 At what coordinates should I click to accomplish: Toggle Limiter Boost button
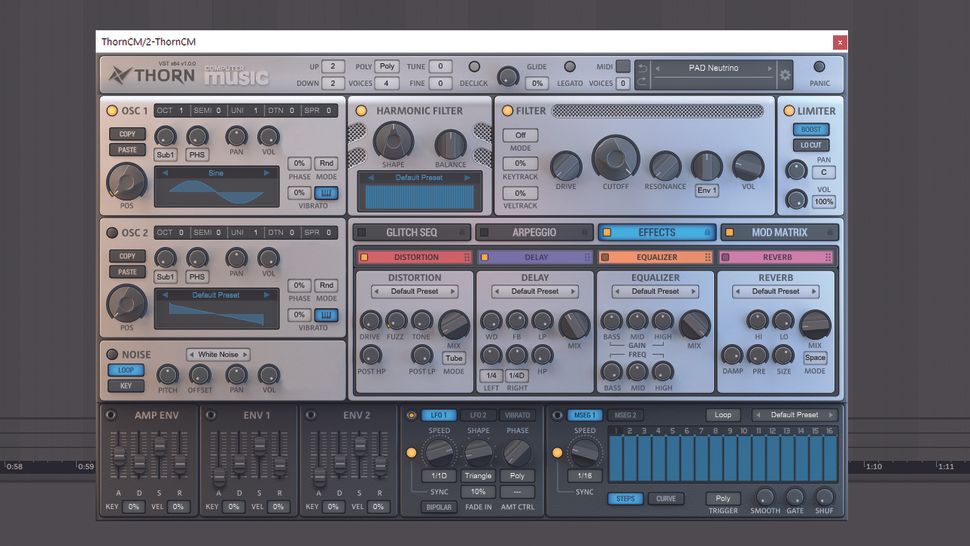(811, 130)
